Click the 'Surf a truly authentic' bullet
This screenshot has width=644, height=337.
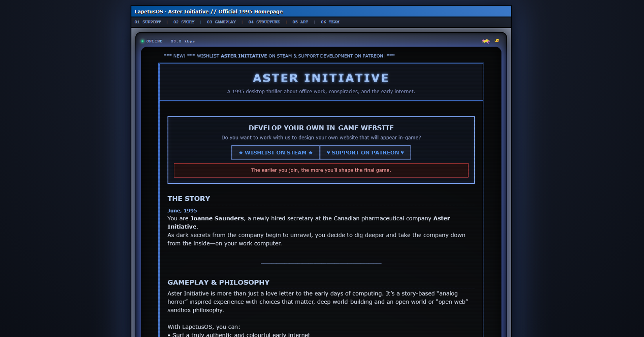[239, 335]
